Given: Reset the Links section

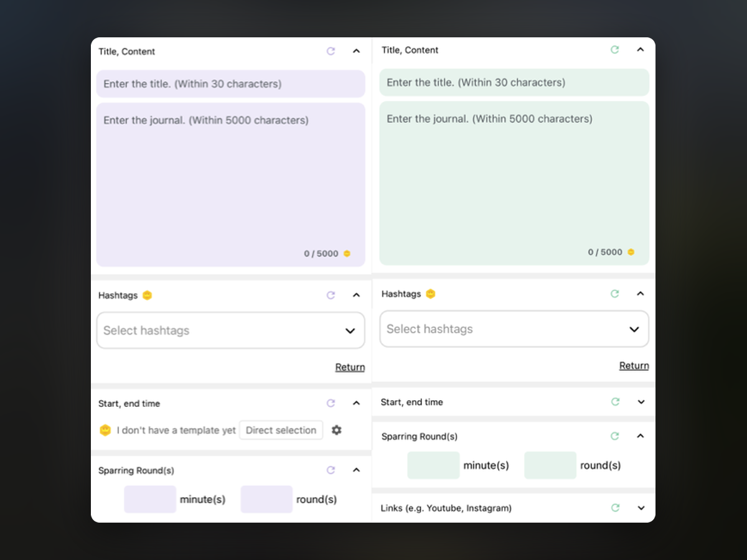Looking at the screenshot, I should click(615, 508).
